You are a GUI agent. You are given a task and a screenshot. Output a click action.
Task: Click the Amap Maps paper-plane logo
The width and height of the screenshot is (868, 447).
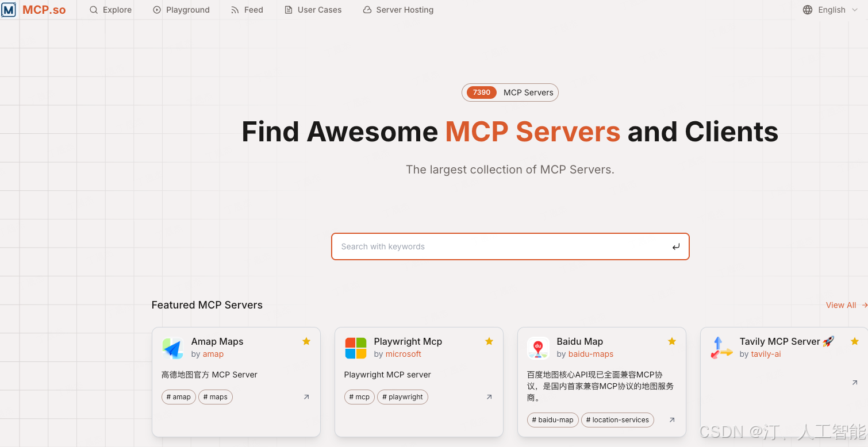(x=172, y=348)
